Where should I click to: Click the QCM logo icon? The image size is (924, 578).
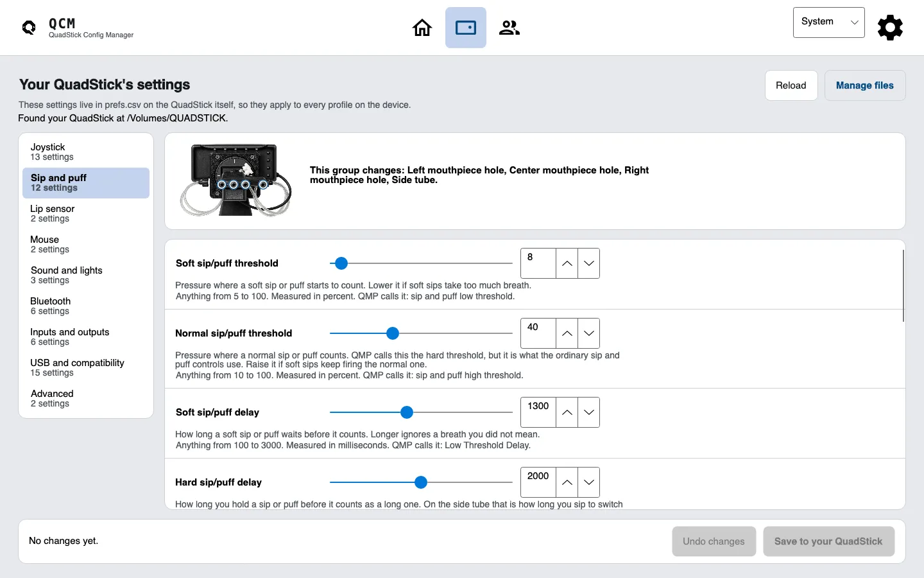click(29, 28)
